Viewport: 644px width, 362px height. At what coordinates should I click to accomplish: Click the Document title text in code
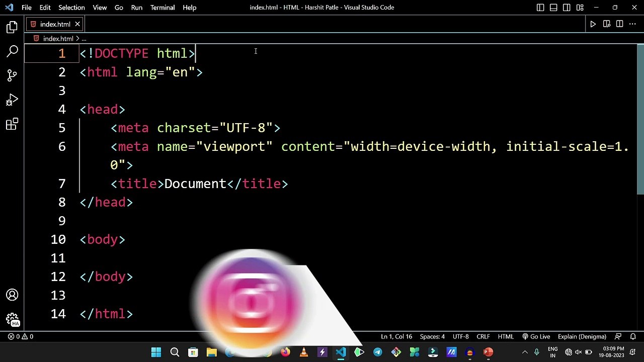(195, 184)
